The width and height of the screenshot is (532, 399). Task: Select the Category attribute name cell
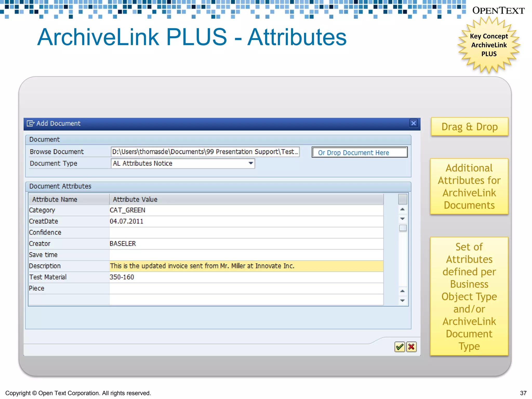(x=69, y=210)
